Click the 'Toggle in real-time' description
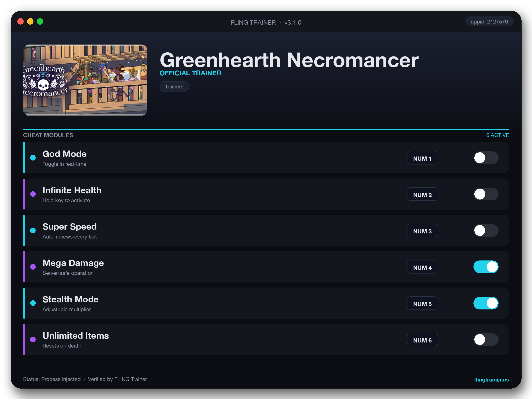Screen dimensions: 532x399 64,164
